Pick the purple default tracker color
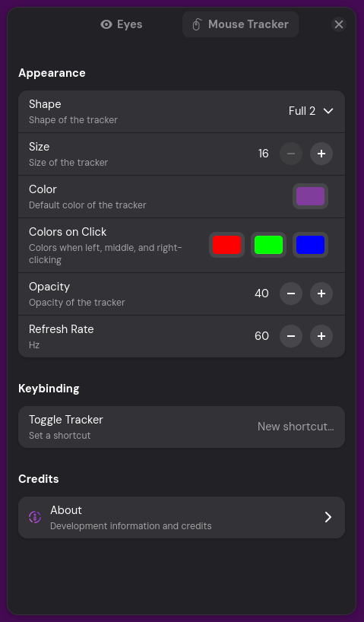Image resolution: width=364 pixels, height=622 pixels. click(311, 196)
